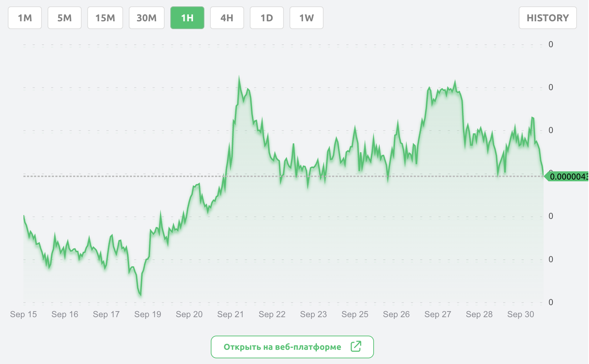Click the Sep 25 date marker
589x364 pixels.
click(355, 314)
